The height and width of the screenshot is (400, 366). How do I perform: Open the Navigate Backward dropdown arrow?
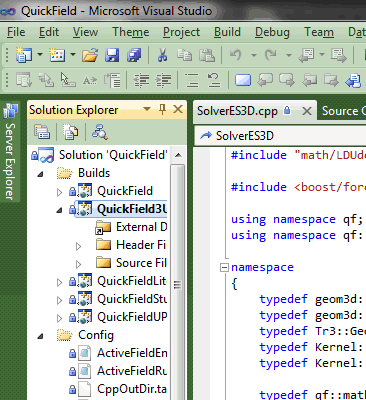[322, 54]
